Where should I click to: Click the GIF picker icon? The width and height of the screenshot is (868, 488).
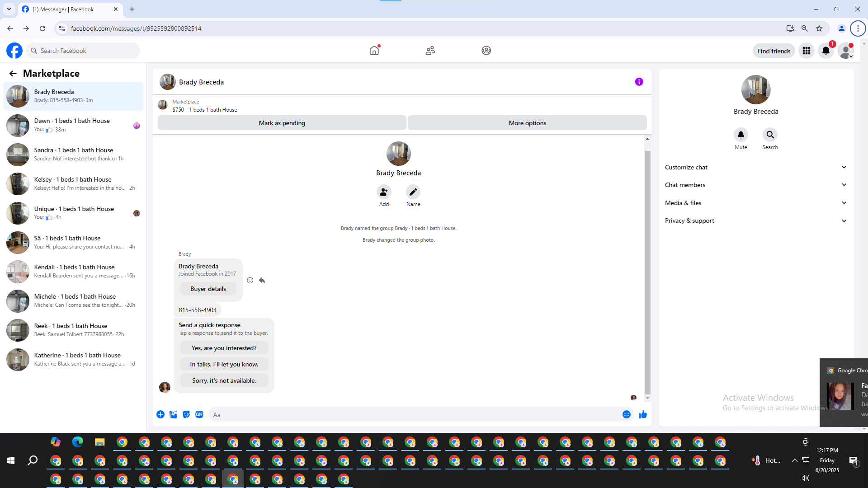[x=199, y=414]
